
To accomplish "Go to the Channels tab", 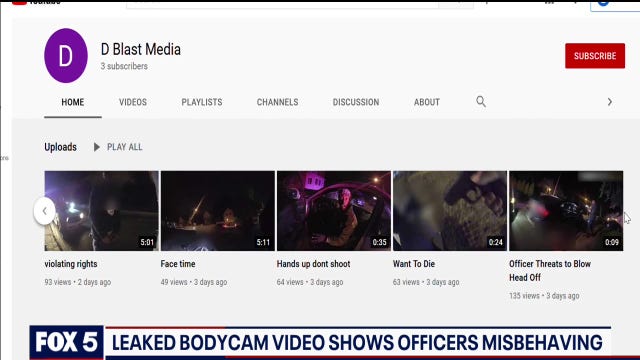I will pyautogui.click(x=278, y=102).
